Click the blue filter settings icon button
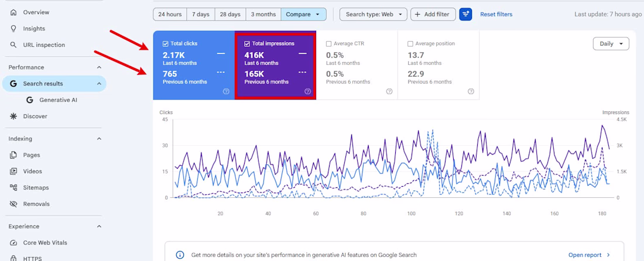This screenshot has height=261, width=644. pyautogui.click(x=465, y=15)
